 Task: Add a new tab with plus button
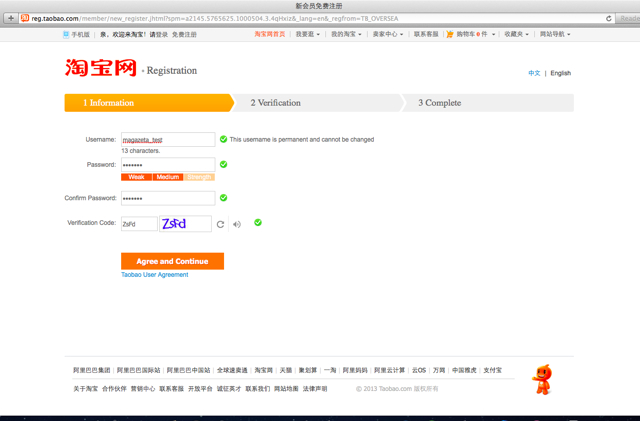pyautogui.click(x=11, y=18)
